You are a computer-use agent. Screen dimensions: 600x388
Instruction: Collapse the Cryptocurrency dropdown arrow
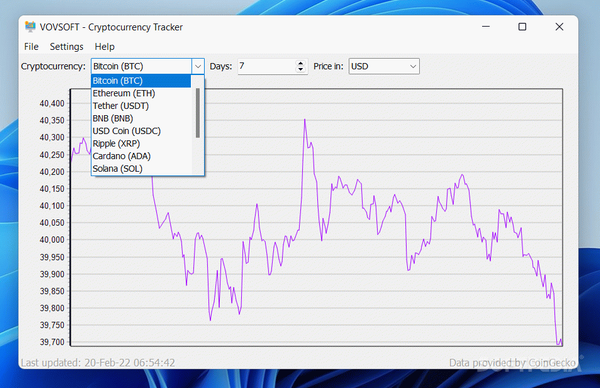click(x=197, y=66)
